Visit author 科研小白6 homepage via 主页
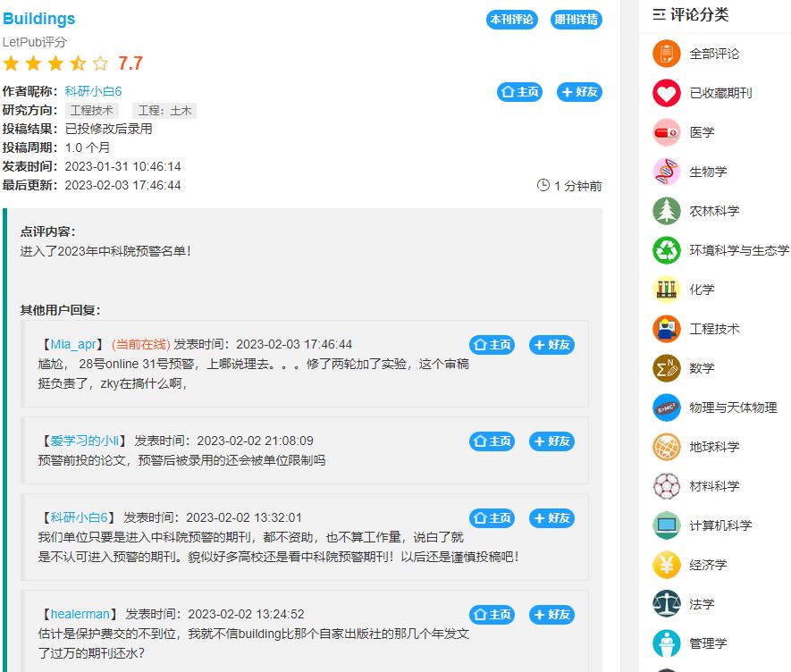This screenshot has width=791, height=672. (x=519, y=92)
